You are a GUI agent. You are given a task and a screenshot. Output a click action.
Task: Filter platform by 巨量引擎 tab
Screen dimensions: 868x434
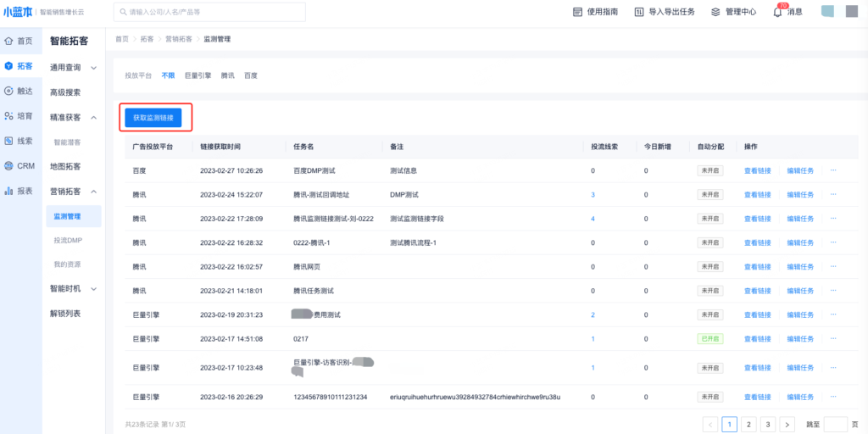pos(197,75)
